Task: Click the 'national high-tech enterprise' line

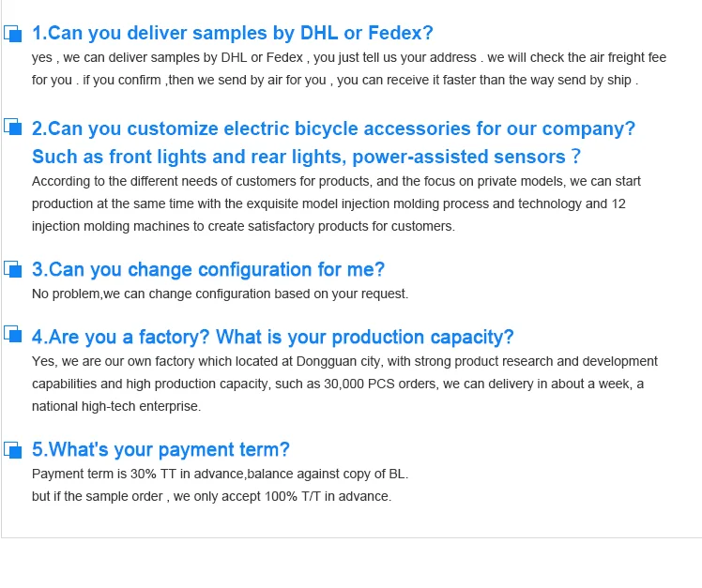Action: [116, 406]
